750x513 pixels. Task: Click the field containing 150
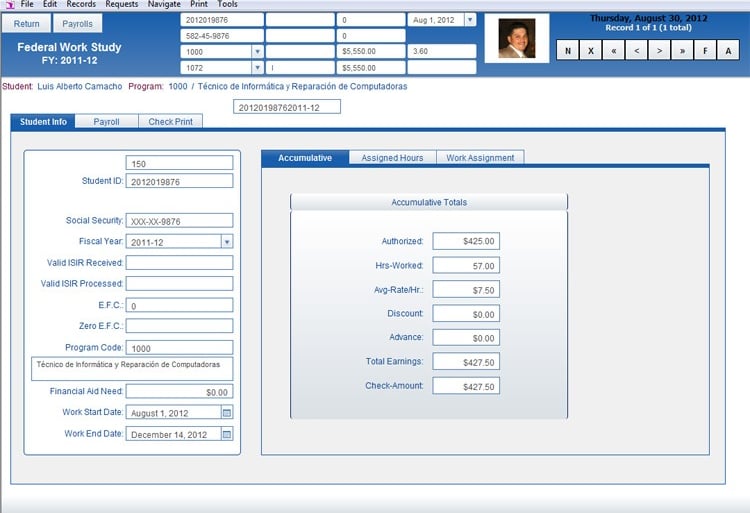[179, 163]
